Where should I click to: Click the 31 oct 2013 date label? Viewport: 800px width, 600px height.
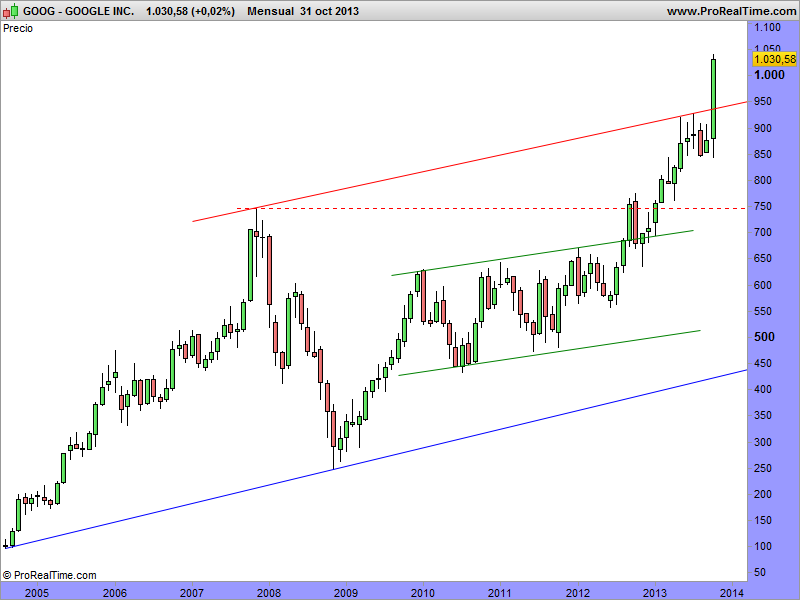[330, 11]
